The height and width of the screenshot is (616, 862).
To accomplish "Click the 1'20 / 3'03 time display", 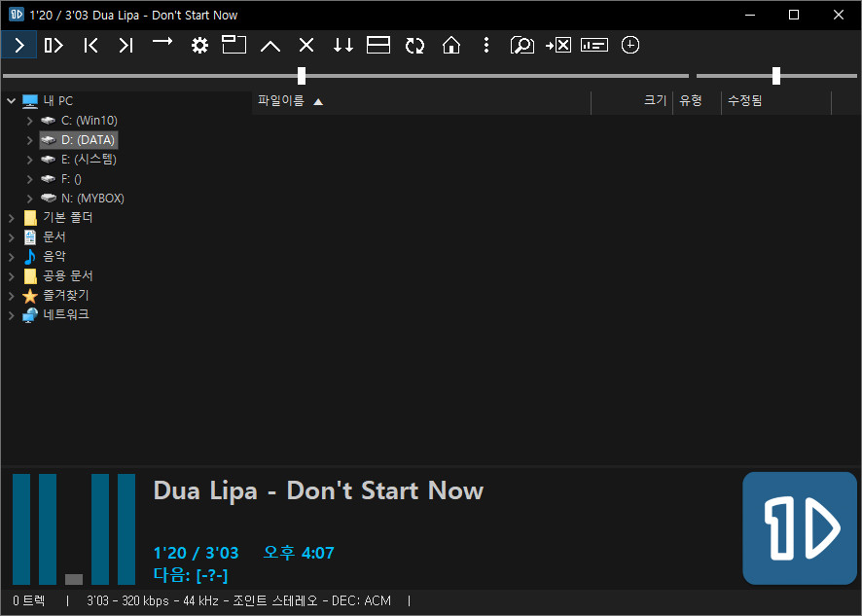I will [x=197, y=553].
